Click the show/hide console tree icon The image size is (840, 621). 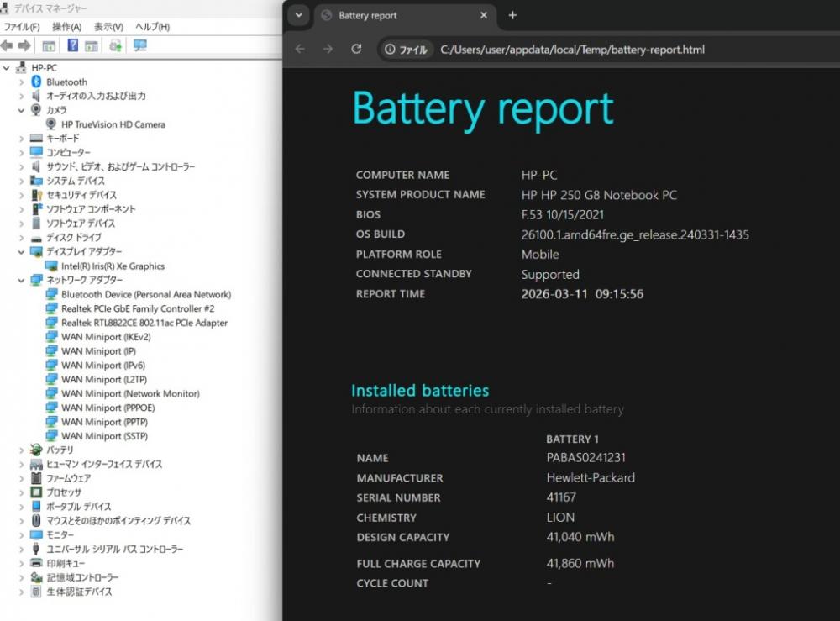coord(50,45)
